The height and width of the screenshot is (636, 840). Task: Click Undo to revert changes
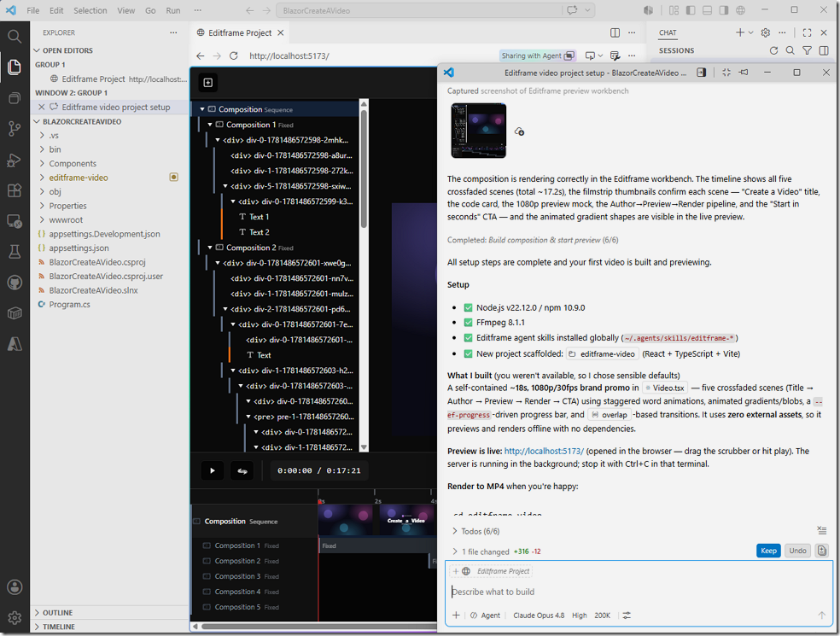797,551
